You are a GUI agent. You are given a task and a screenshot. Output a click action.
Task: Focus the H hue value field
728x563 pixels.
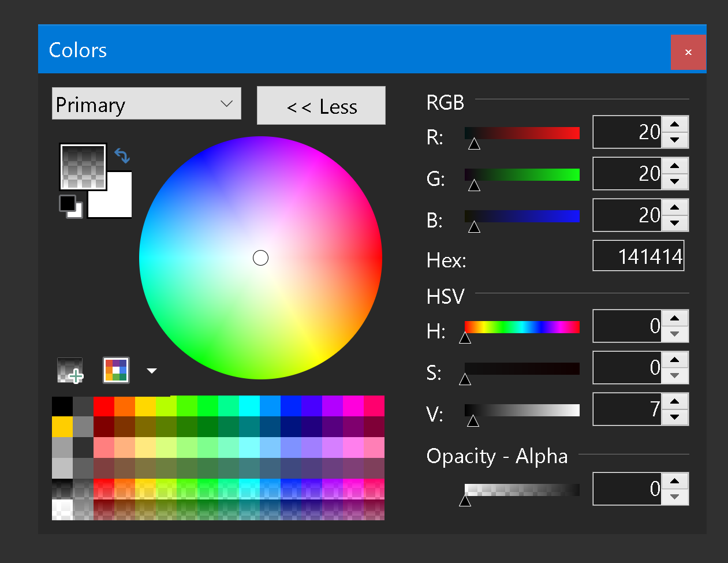pyautogui.click(x=627, y=326)
